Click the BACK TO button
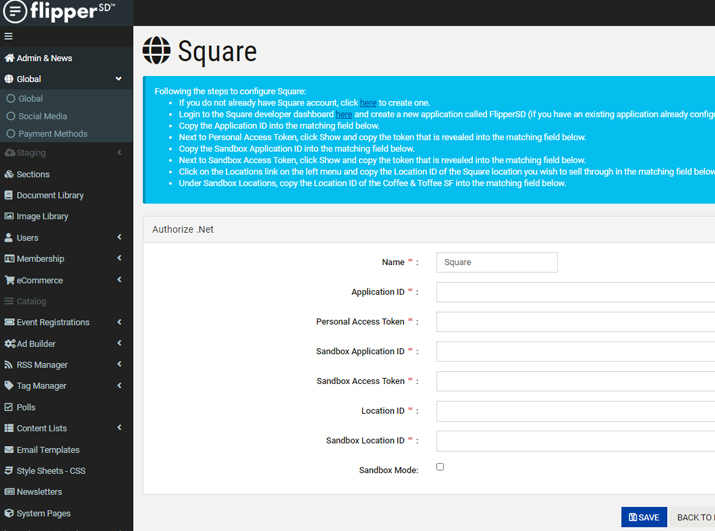Viewport: 715px width, 531px height. point(692,517)
